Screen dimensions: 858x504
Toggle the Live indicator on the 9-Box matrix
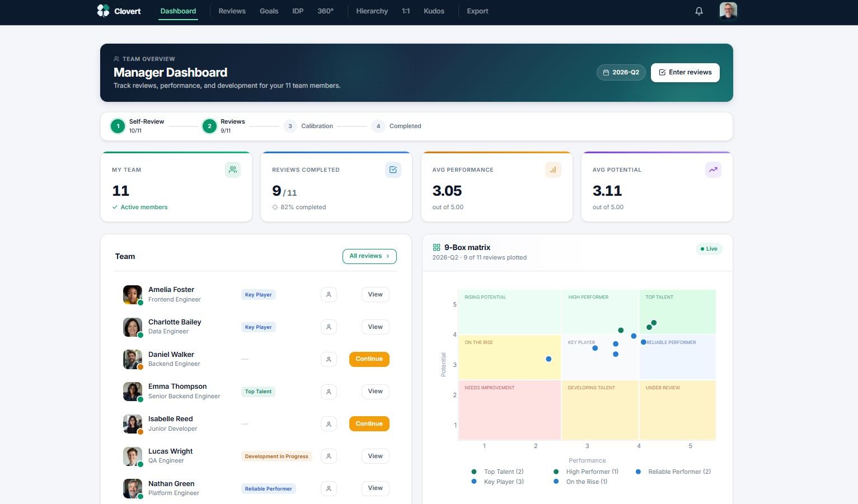click(x=709, y=249)
